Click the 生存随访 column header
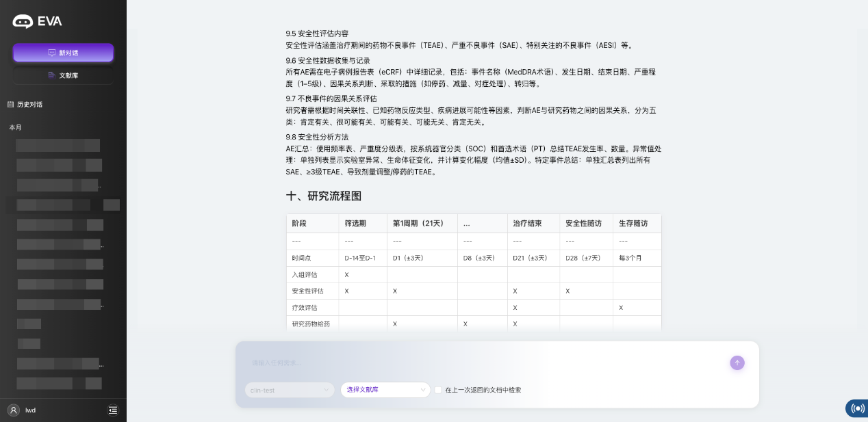 click(633, 224)
